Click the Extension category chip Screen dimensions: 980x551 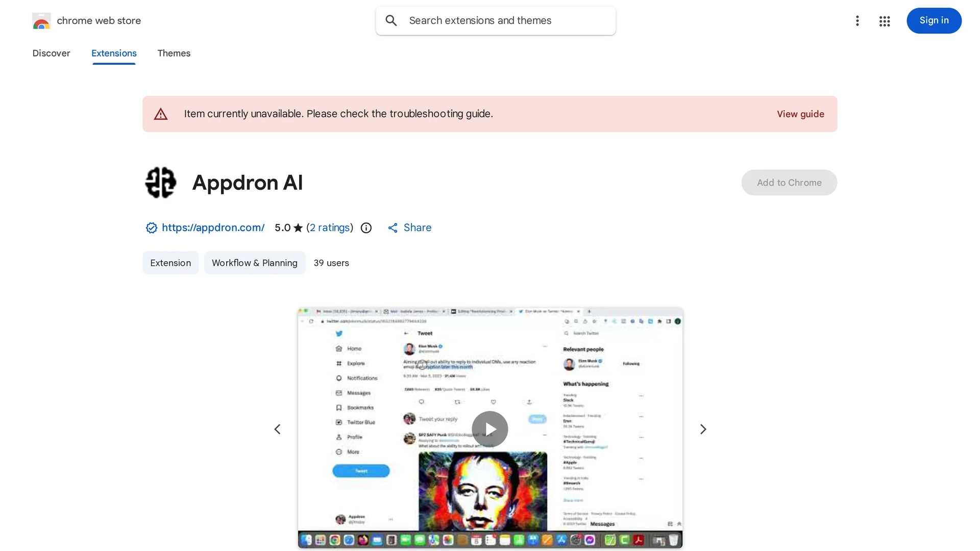[170, 263]
